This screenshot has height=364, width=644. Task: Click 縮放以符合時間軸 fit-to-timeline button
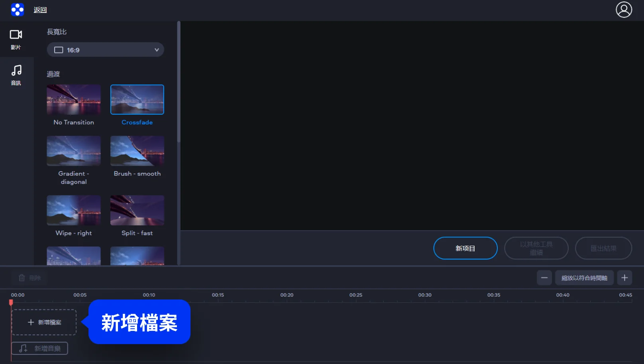coord(584,278)
